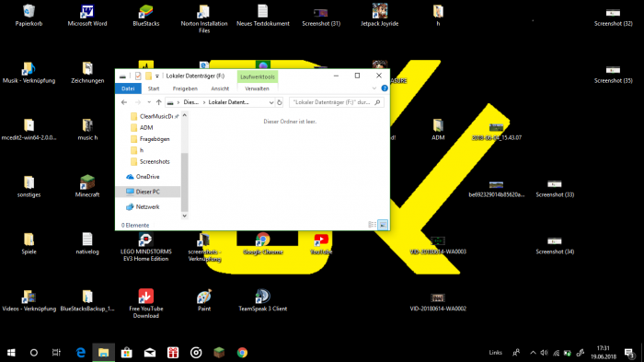The image size is (644, 362).
Task: Open Explorer help icon
Action: [x=385, y=88]
